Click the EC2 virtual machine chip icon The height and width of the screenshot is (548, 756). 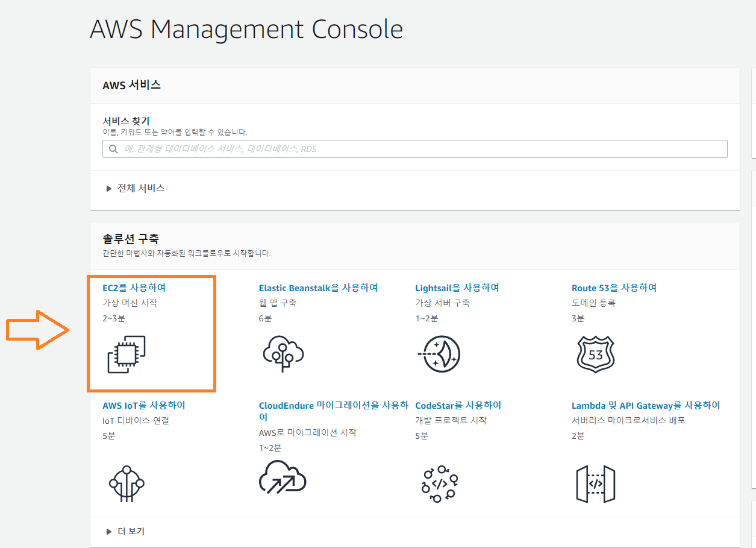(x=127, y=354)
